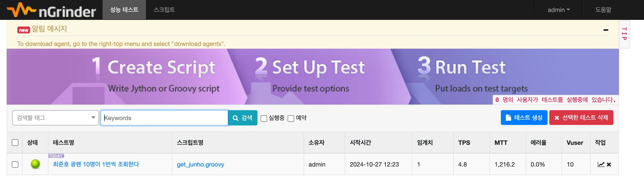Screen dimensions: 644x179
Task: Click the nGrinder logo
Action: [x=51, y=10]
